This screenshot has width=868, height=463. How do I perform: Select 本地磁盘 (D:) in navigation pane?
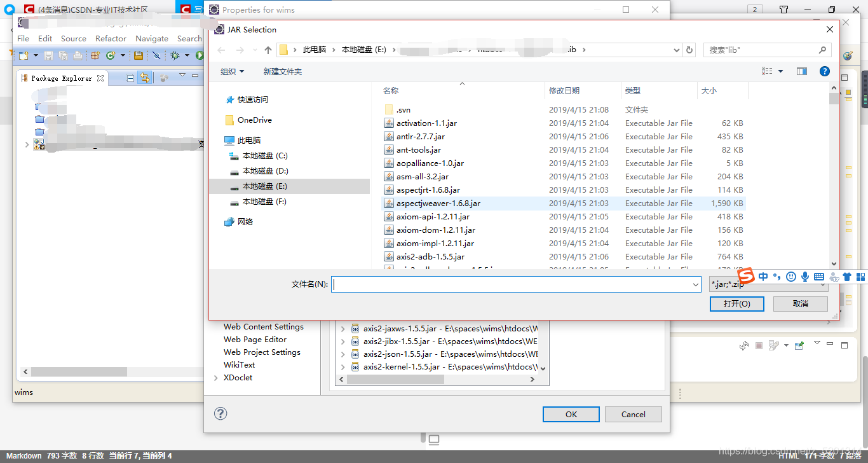tap(266, 171)
